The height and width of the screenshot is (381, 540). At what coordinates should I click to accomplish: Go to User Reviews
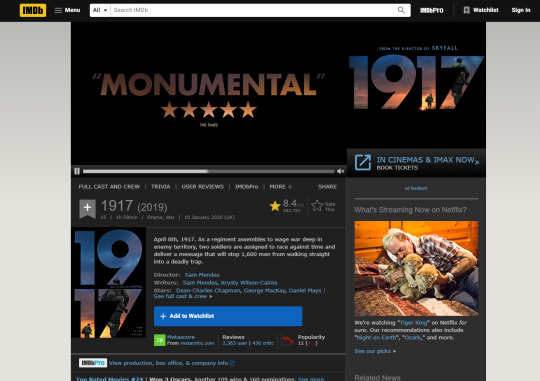pyautogui.click(x=202, y=187)
